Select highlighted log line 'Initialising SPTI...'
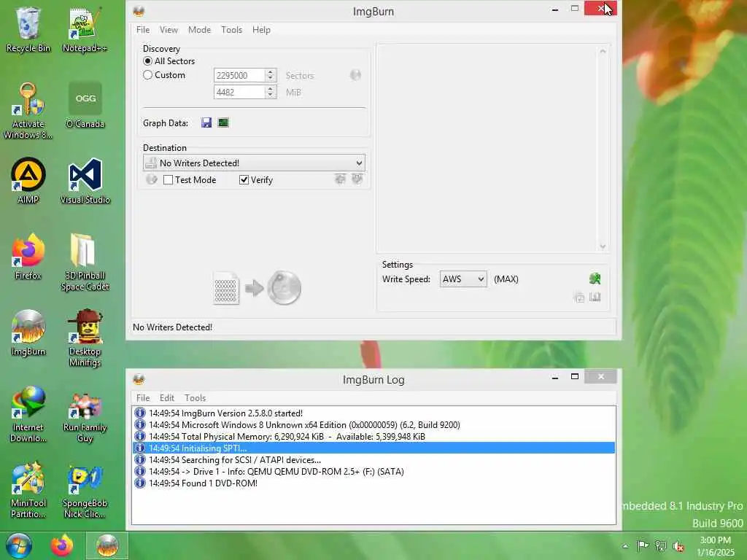Screen dimensions: 747x560 [x=373, y=448]
